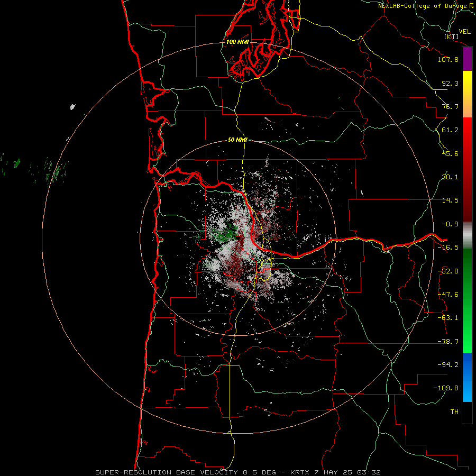This screenshot has height=476, width=476.
Task: Click the 76.7 velocity scale value
Action: [x=450, y=106]
